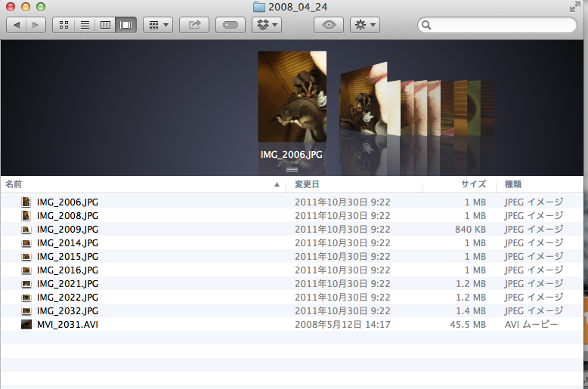Enter full screen with corner arrows
This screenshot has width=588, height=389.
point(574,7)
